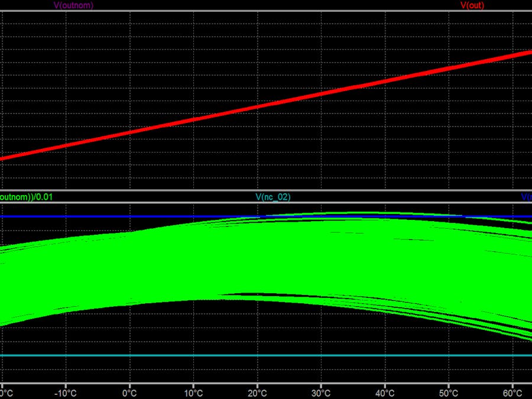The image size is (532, 399).
Task: Click the red V(out) waveform curve
Action: [266, 106]
